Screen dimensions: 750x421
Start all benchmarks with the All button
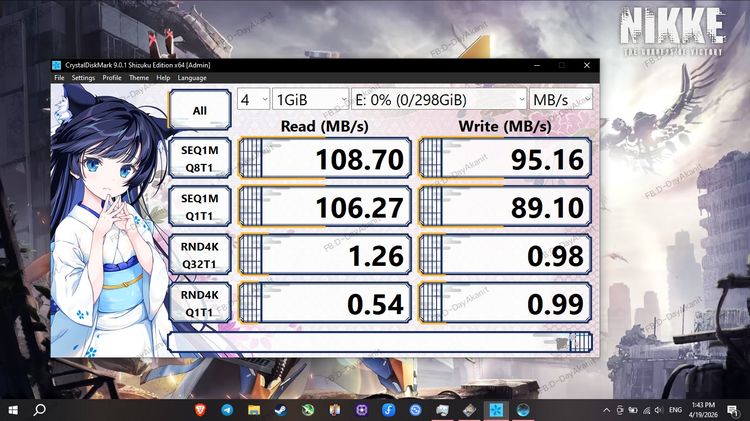click(x=199, y=110)
